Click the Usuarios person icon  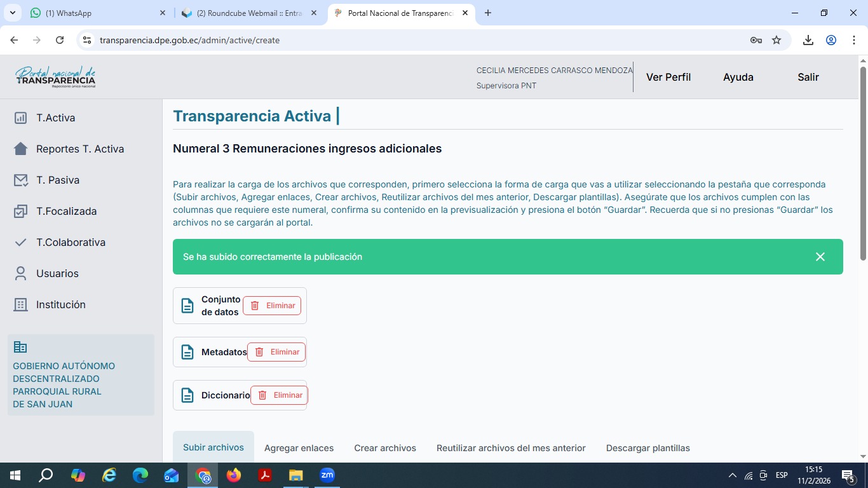[20, 274]
